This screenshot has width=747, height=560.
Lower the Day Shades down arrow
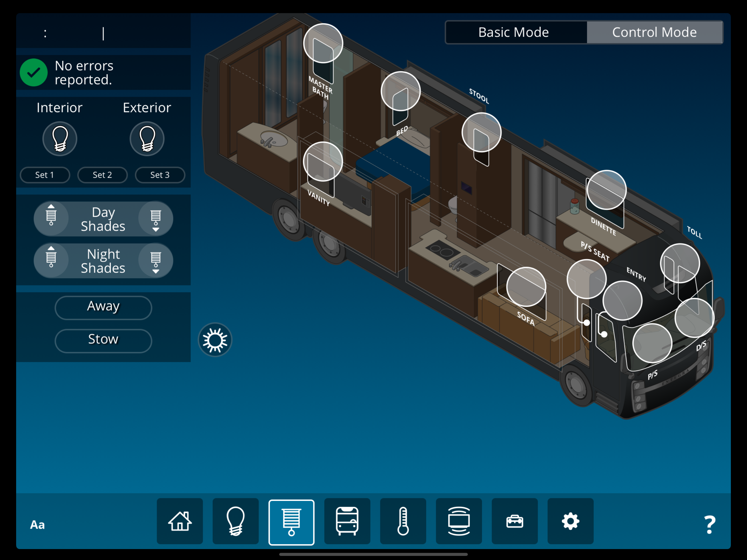156,218
